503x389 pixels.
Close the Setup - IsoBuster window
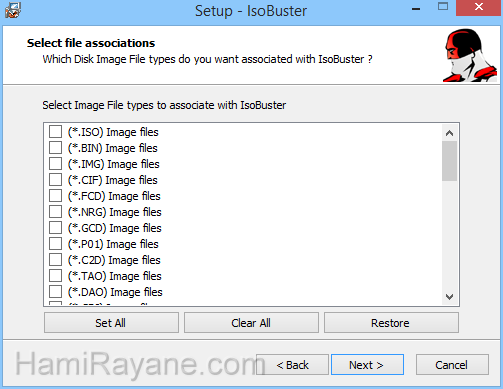click(x=479, y=8)
